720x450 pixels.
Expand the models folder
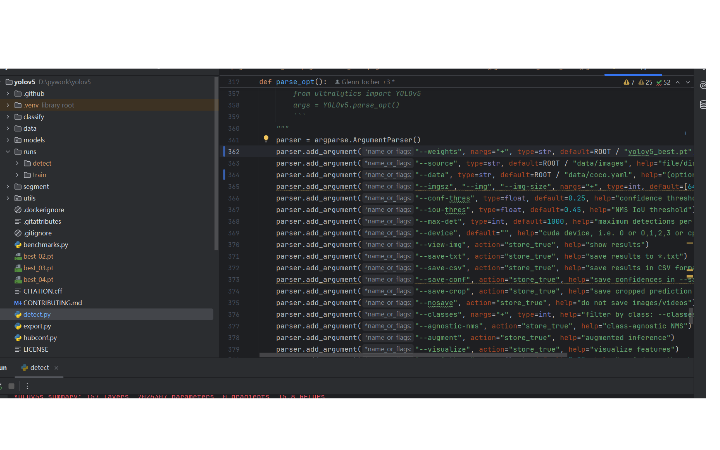click(8, 140)
